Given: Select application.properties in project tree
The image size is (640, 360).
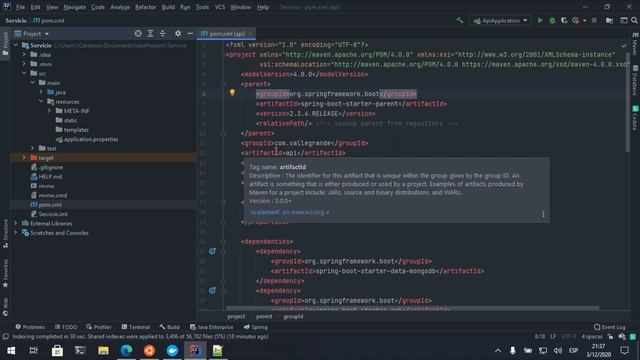Looking at the screenshot, I should [91, 139].
